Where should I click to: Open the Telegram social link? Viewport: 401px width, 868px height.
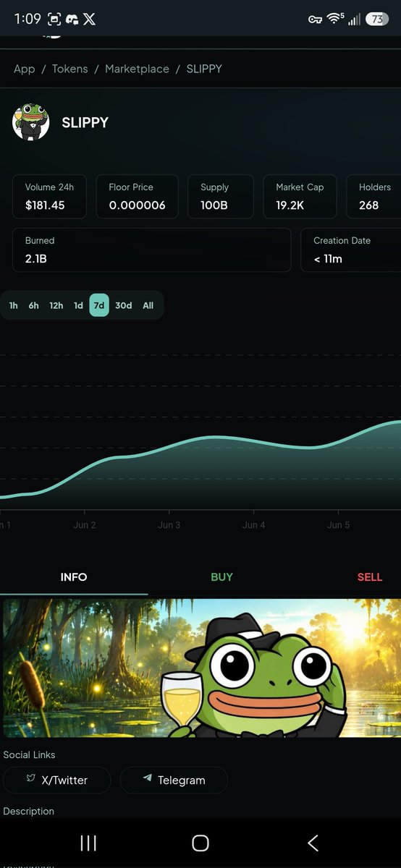[174, 780]
